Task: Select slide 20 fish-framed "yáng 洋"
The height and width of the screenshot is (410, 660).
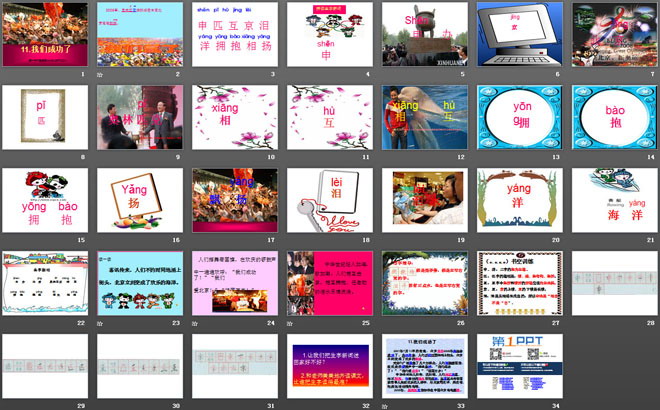Action: 520,200
